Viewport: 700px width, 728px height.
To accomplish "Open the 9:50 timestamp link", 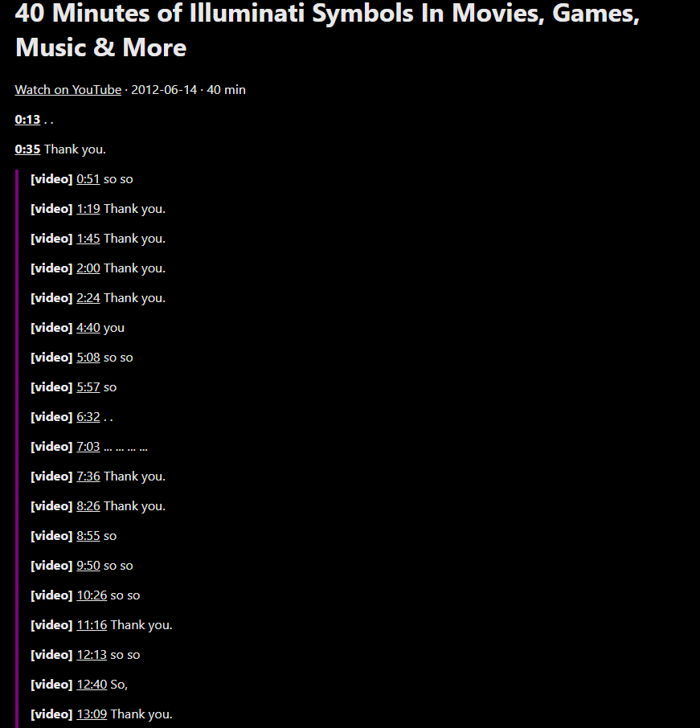I will coord(88,565).
